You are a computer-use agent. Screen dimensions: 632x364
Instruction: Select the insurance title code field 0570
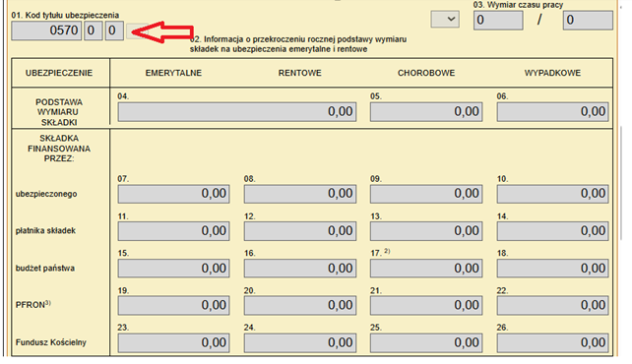tap(46, 30)
